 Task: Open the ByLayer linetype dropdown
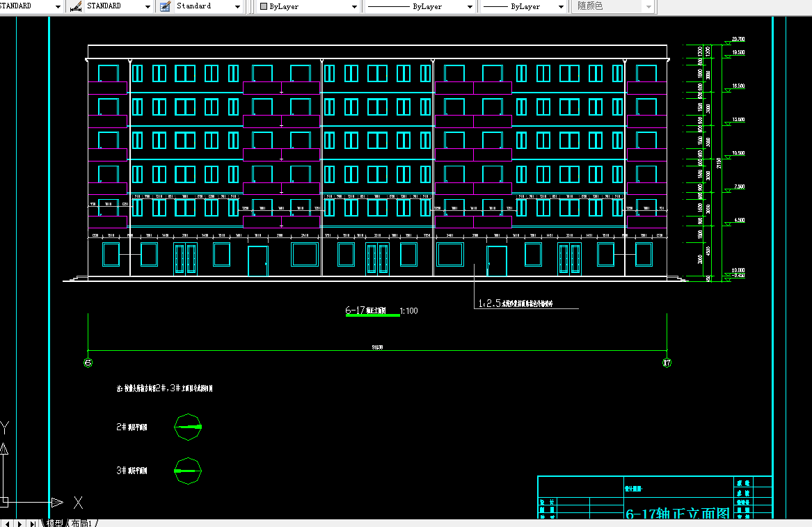pyautogui.click(x=470, y=6)
